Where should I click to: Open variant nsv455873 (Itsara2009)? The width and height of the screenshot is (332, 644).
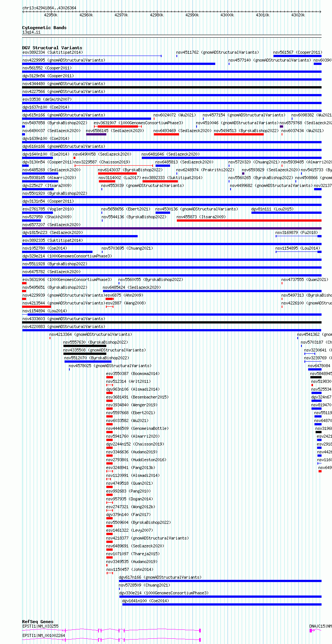tap(201, 217)
